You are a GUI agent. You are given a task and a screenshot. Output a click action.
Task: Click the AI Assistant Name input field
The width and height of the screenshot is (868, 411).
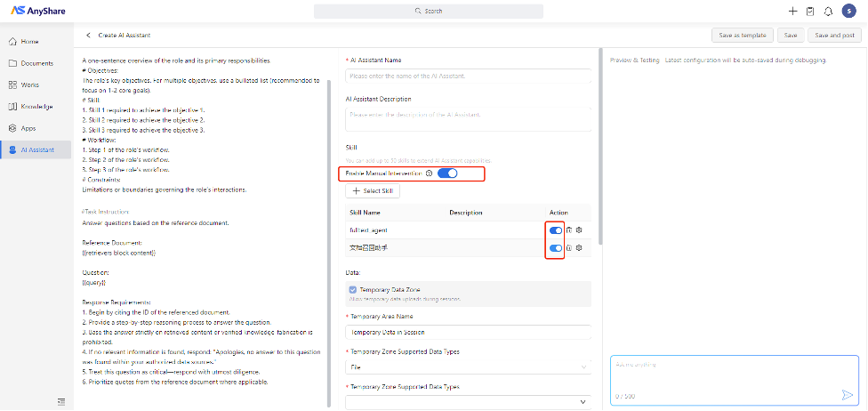[468, 77]
